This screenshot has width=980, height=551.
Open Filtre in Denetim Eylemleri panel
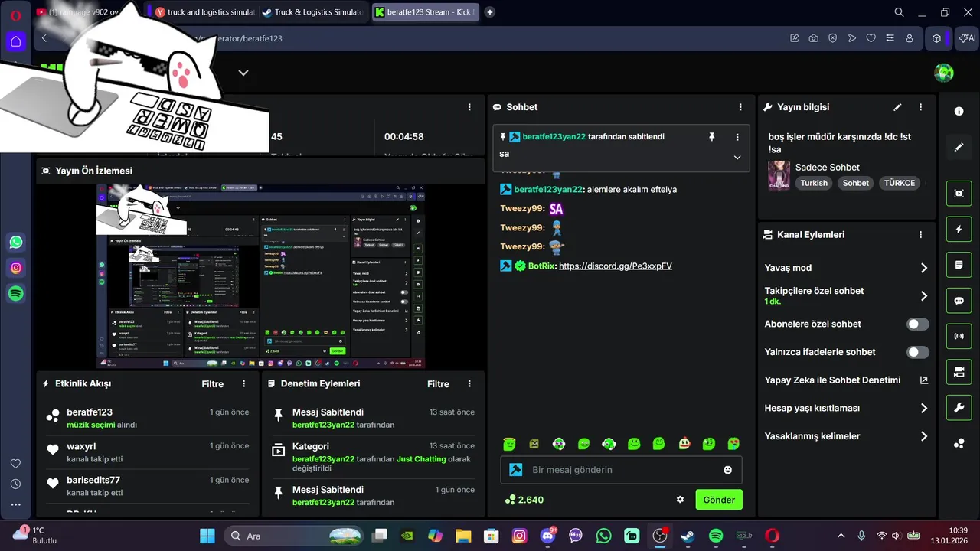[x=438, y=384]
